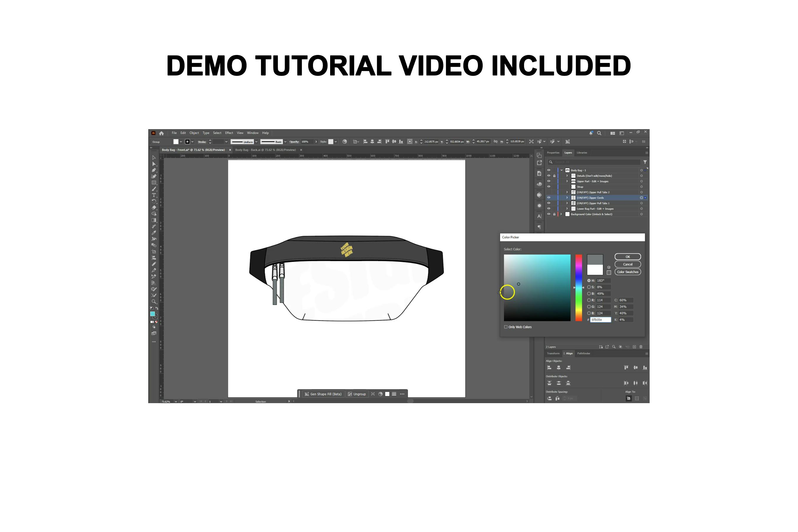Select the Gradient tool
This screenshot has width=798, height=532.
pos(154,220)
